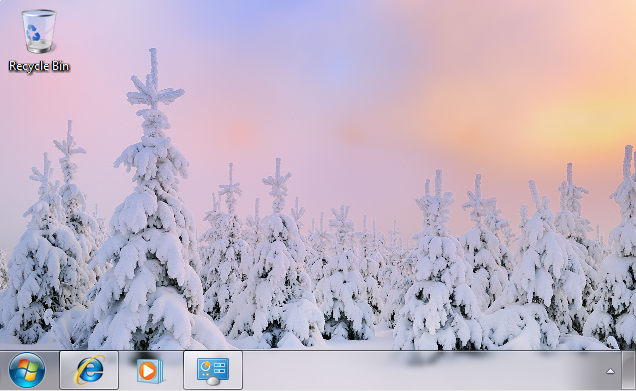This screenshot has height=391, width=636.
Task: Click the "Recycle Bin" label text
Action: (x=39, y=66)
